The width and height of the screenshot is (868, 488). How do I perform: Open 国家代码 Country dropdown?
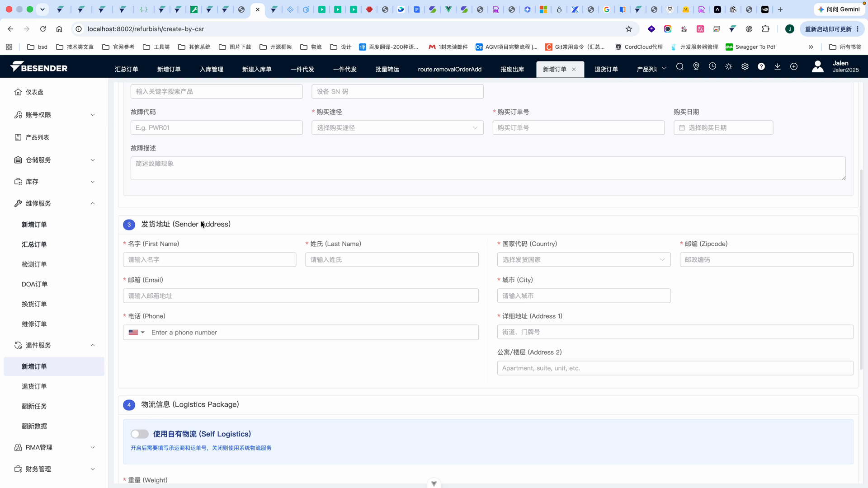click(x=584, y=260)
